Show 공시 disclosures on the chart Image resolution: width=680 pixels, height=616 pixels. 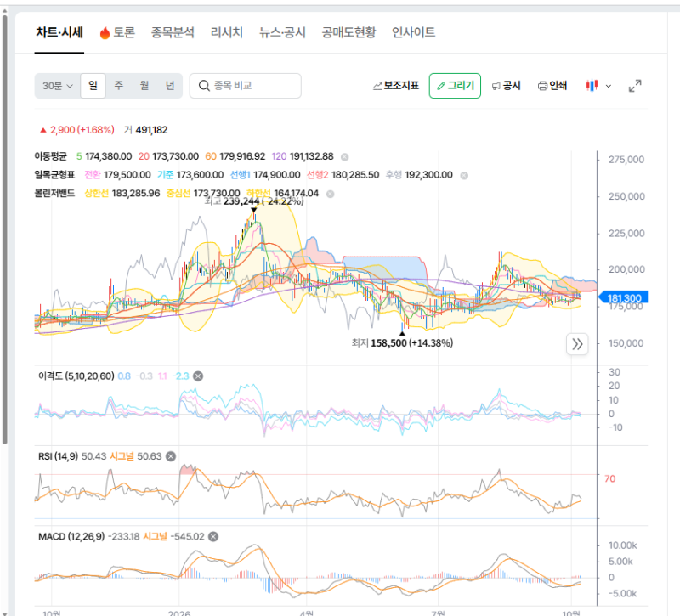pyautogui.click(x=506, y=86)
